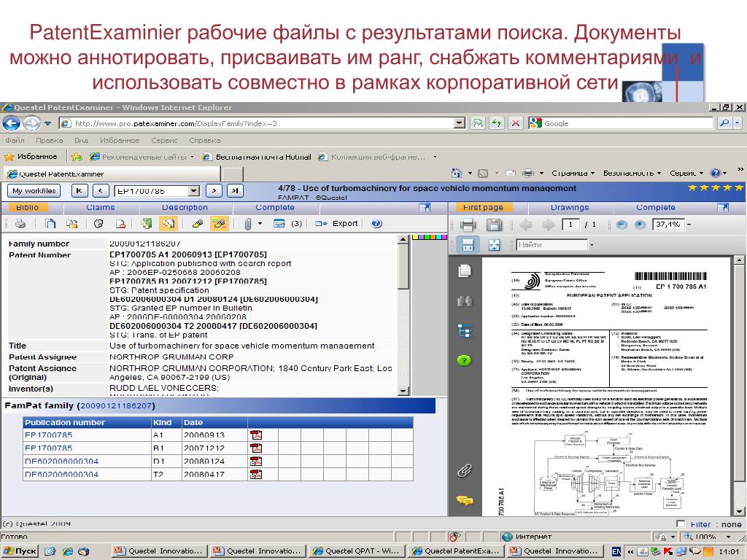
Task: Click the copy documents icon in Biblio toolbar
Action: pyautogui.click(x=50, y=223)
